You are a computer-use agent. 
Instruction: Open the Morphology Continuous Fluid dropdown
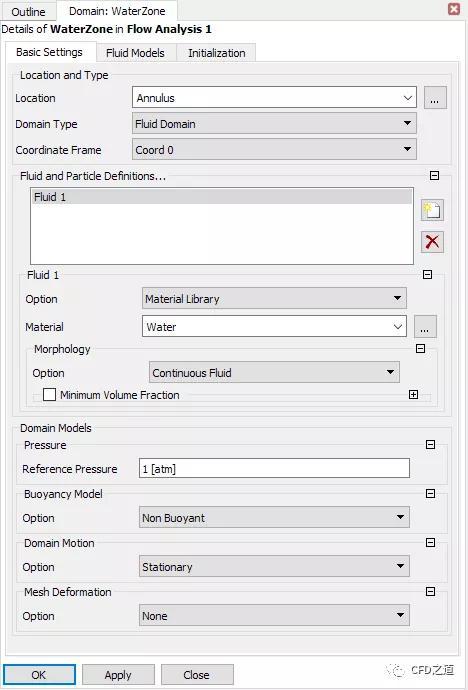274,373
